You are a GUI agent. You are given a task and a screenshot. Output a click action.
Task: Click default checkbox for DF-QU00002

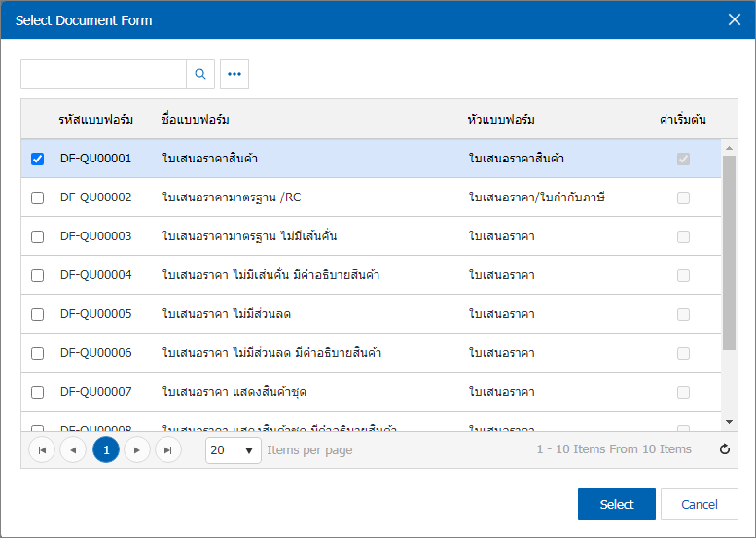coord(683,197)
